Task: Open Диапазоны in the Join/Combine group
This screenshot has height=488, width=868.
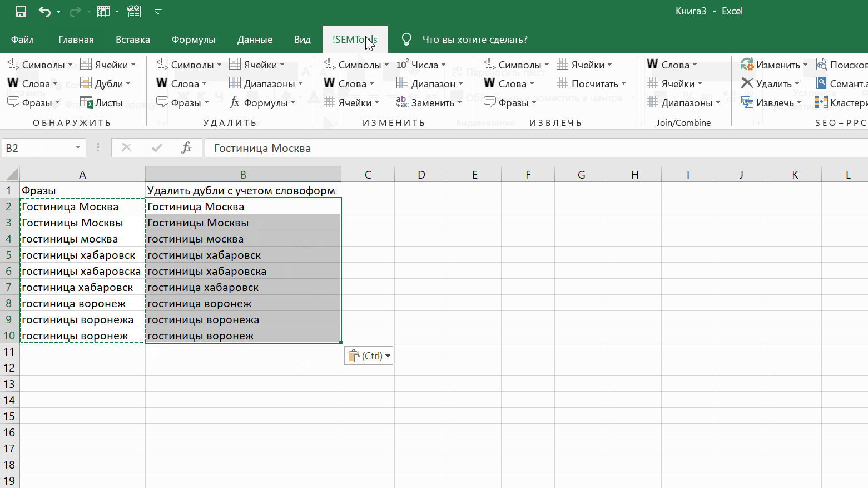Action: click(683, 103)
